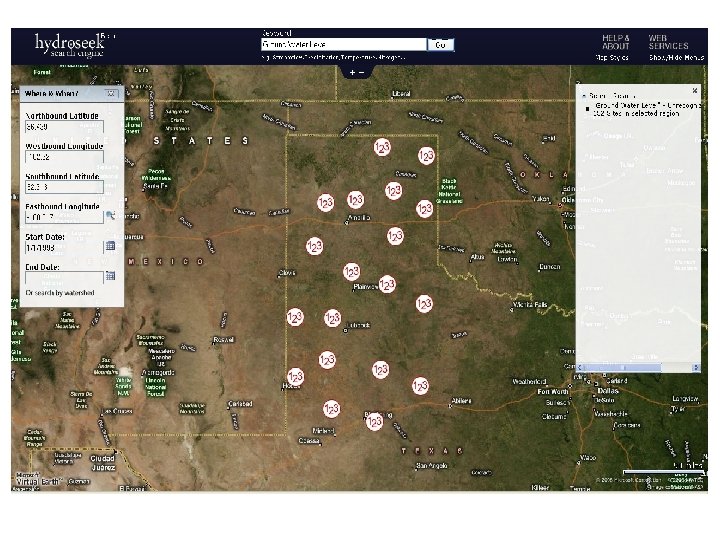Zoom in with the plus map control
720x540 pixels.
coord(352,73)
